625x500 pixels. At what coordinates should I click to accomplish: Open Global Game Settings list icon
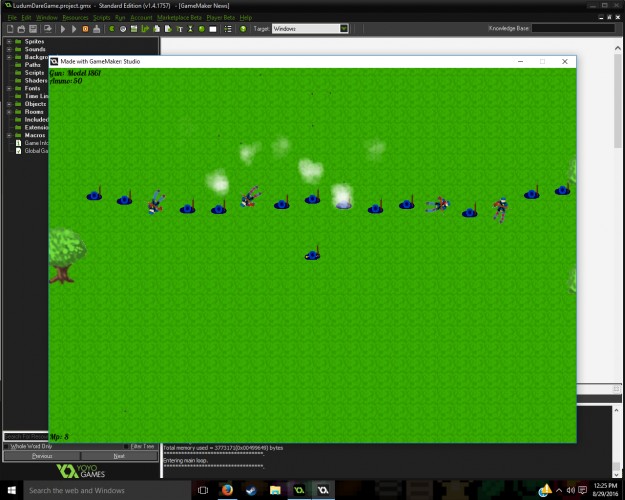pos(228,29)
